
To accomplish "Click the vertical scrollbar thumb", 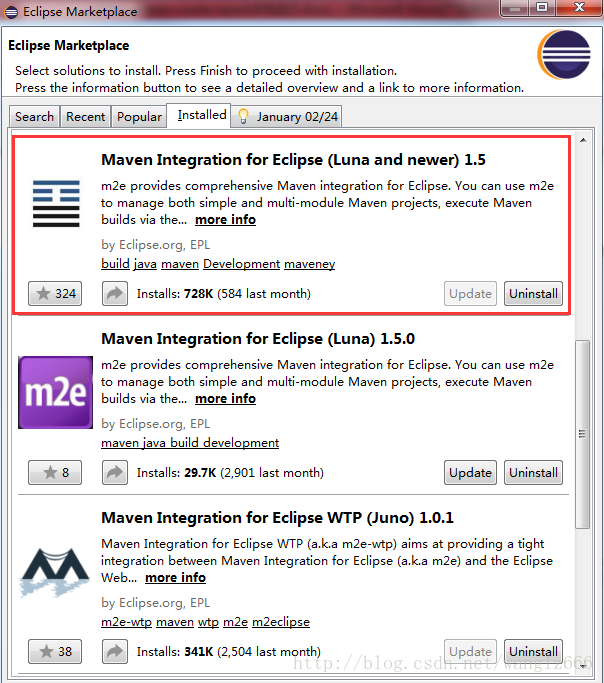I will coord(582,434).
